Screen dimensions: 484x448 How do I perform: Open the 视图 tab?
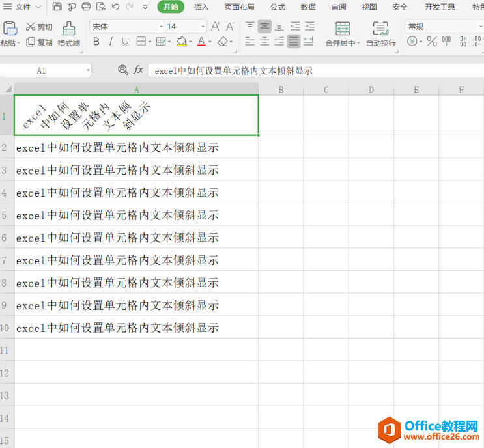[x=369, y=7]
